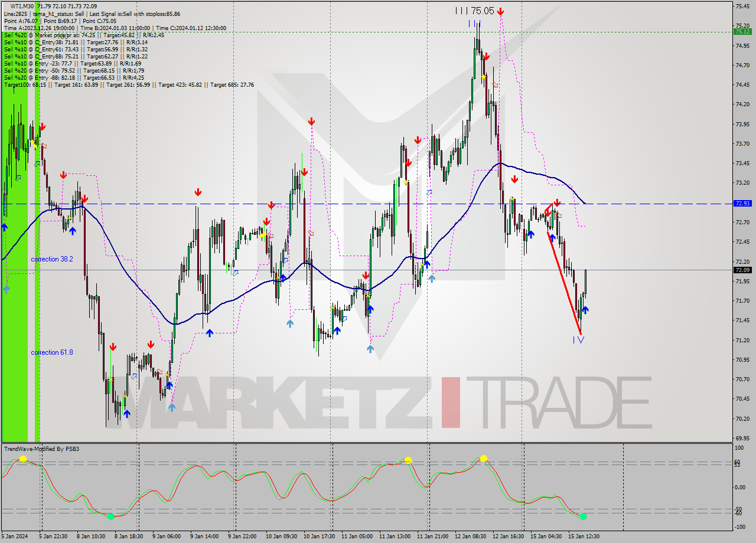The image size is (756, 543).
Task: Click the 'Target100: 68.15' targets line
Action: 129,84
